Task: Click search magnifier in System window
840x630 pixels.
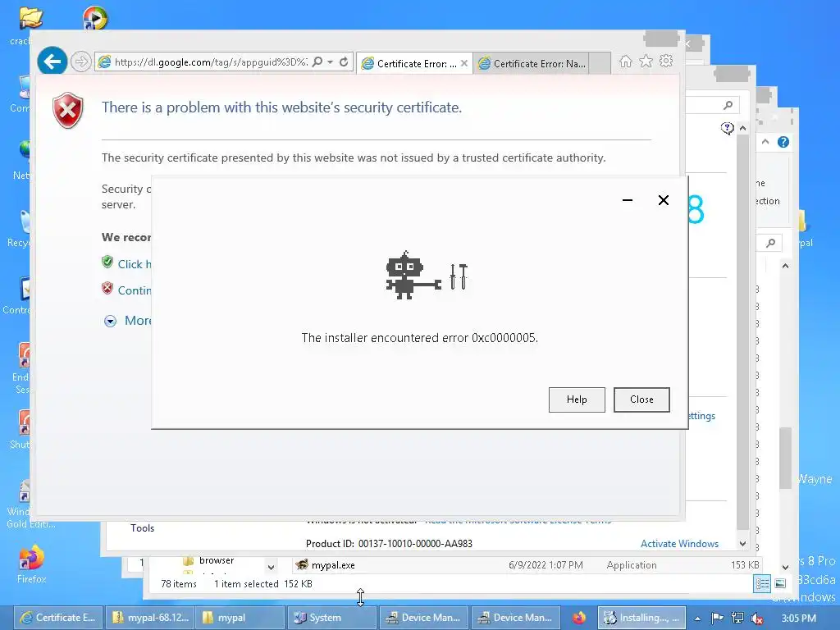Action: pos(728,105)
